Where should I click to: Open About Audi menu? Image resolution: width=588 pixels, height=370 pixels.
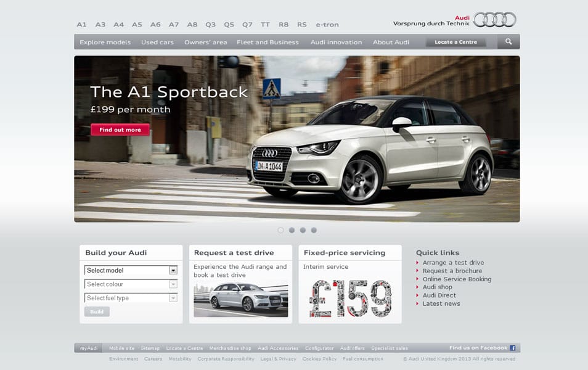pyautogui.click(x=391, y=42)
